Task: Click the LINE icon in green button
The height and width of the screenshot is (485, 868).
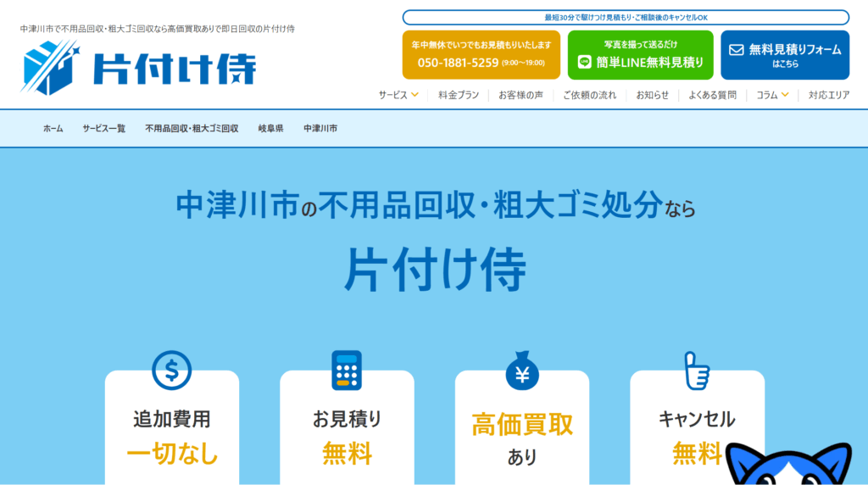Action: click(x=584, y=62)
